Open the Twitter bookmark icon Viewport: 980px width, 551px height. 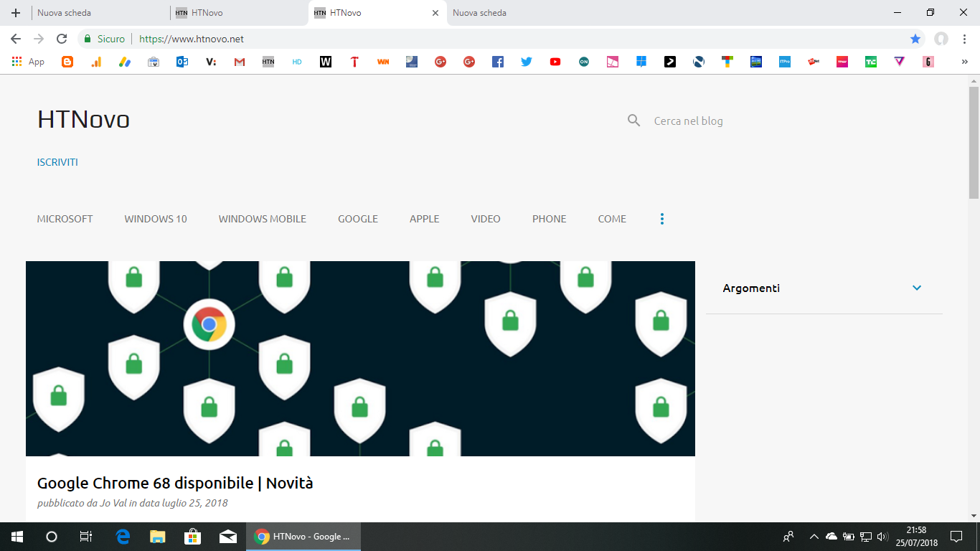point(527,62)
